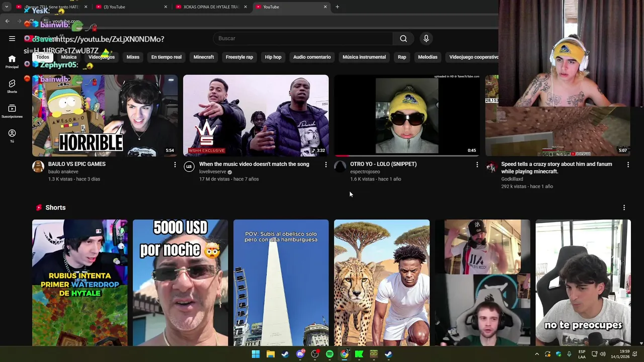Go to Principal home in sidebar
This screenshot has width=644, height=362.
[12, 62]
